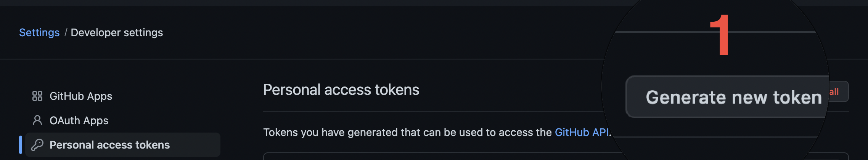Click the Personal access tokens page heading
Screen dimensions: 868x160
341,90
